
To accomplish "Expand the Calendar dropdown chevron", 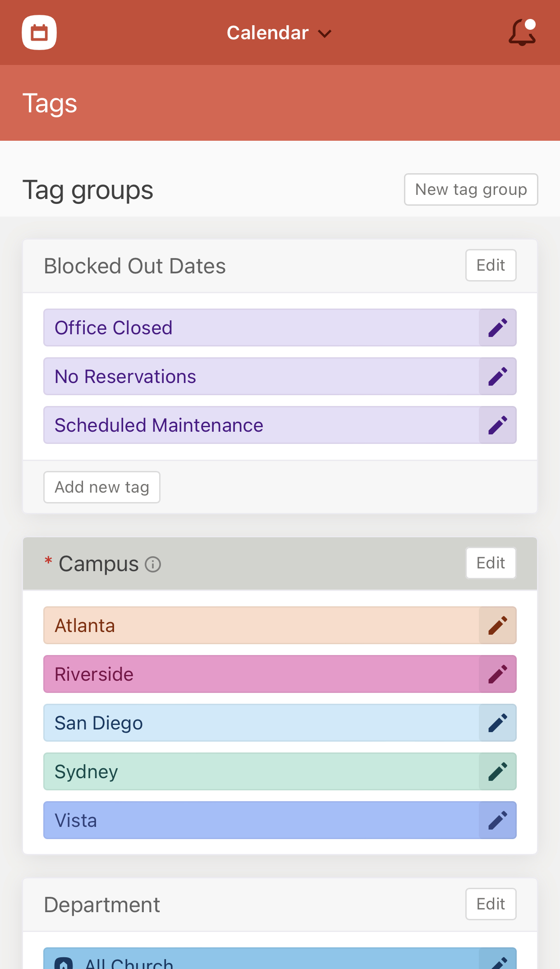I will [x=325, y=34].
